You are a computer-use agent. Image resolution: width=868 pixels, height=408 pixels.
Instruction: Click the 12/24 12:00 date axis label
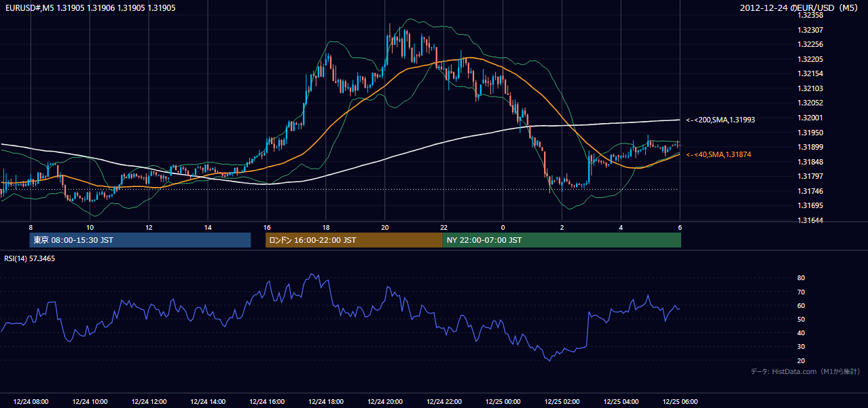point(149,401)
